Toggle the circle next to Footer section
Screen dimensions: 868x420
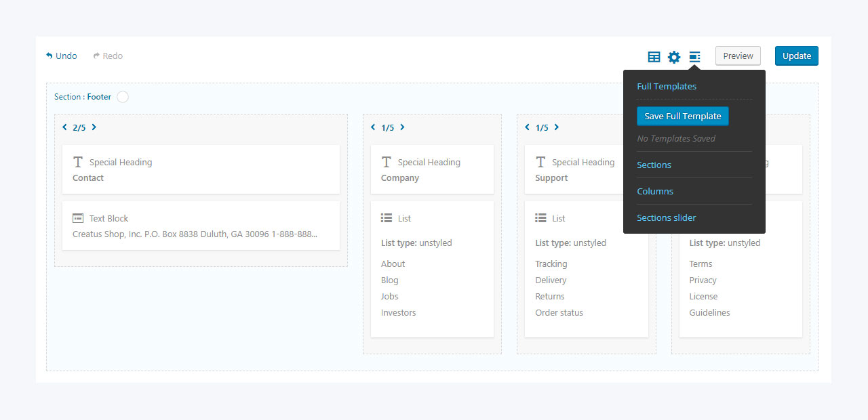[123, 97]
